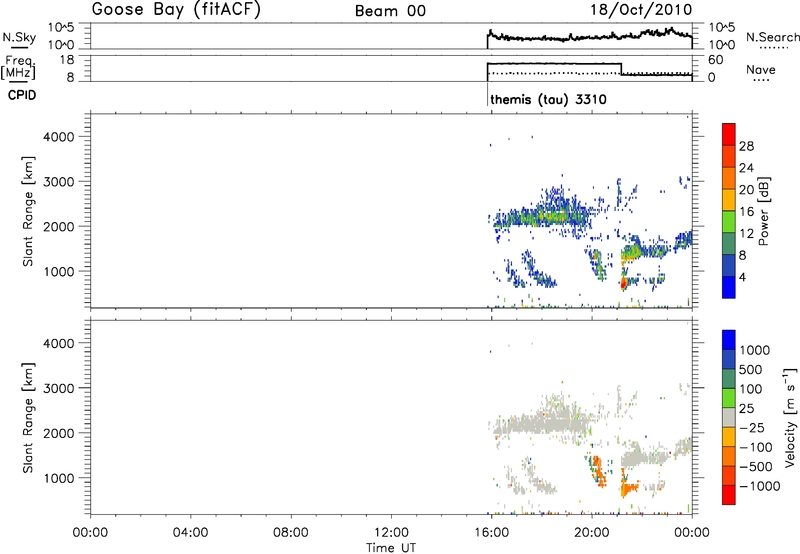Screen dimensions: 800x554
Task: Click the "N.Search" legend label
Action: pos(772,37)
